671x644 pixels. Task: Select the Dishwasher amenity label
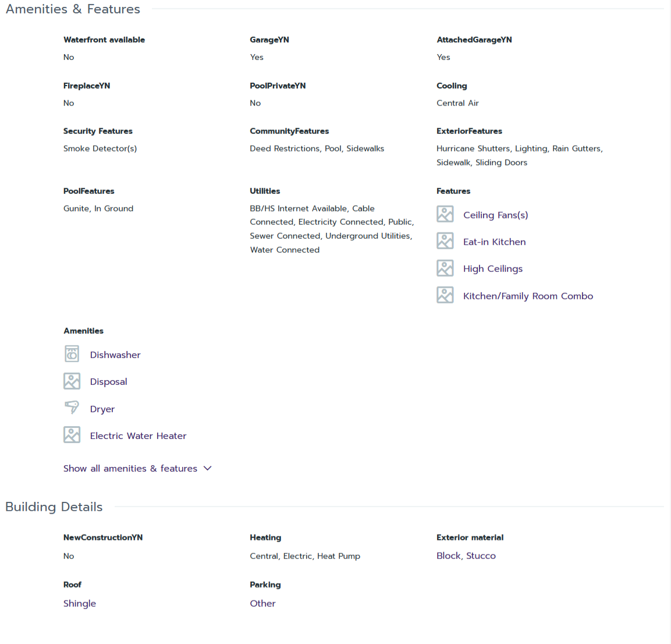click(115, 355)
